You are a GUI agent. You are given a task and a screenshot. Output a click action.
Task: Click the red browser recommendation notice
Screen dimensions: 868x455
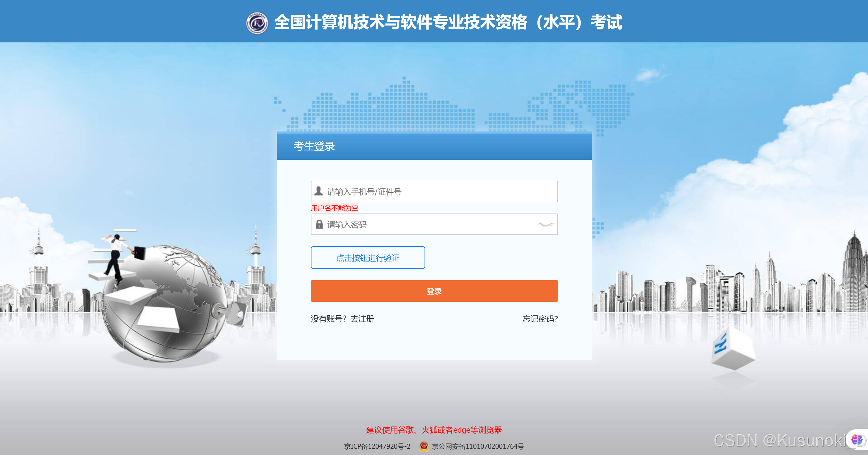coord(434,430)
